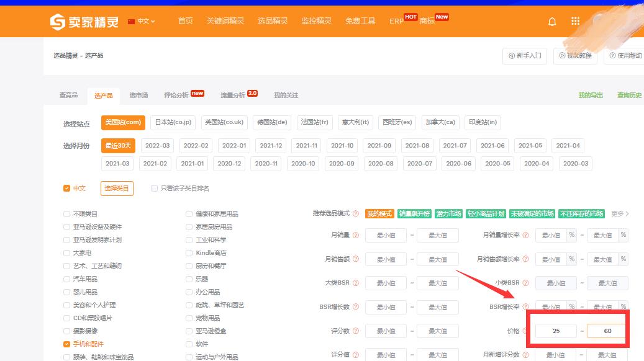Open the language dropdown next to 中文
Viewport: 644px width, 361px height.
[x=148, y=20]
